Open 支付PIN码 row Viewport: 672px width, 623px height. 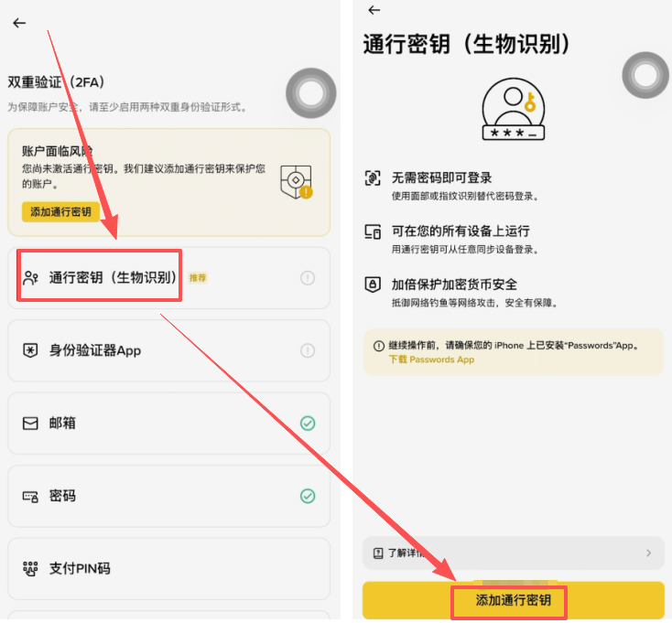point(168,569)
